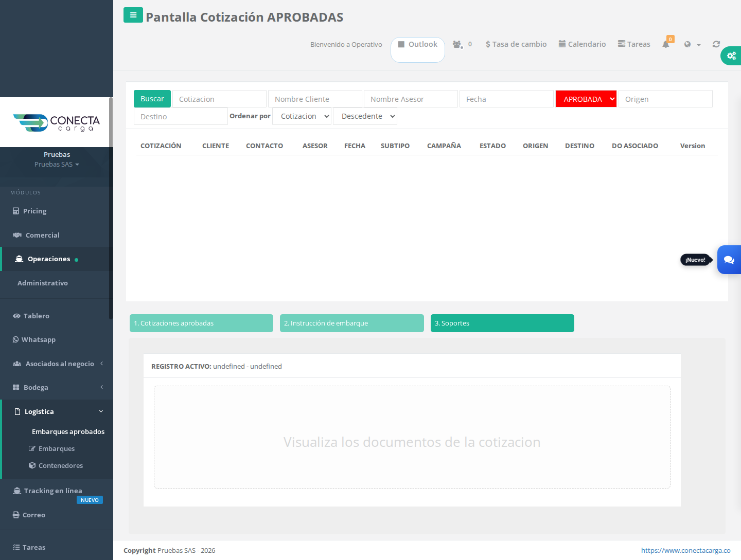741x560 pixels.
Task: Focus the Fecha filter field
Action: [506, 99]
